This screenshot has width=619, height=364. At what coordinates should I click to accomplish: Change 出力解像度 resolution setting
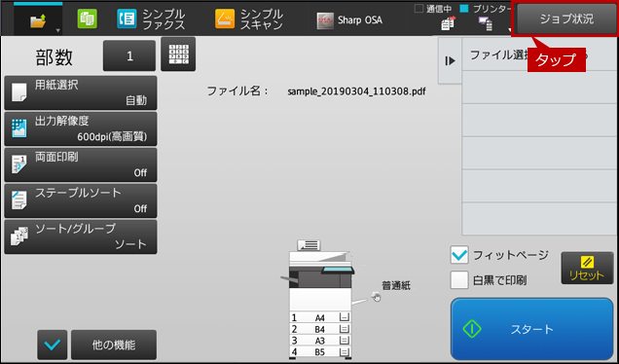(x=81, y=128)
